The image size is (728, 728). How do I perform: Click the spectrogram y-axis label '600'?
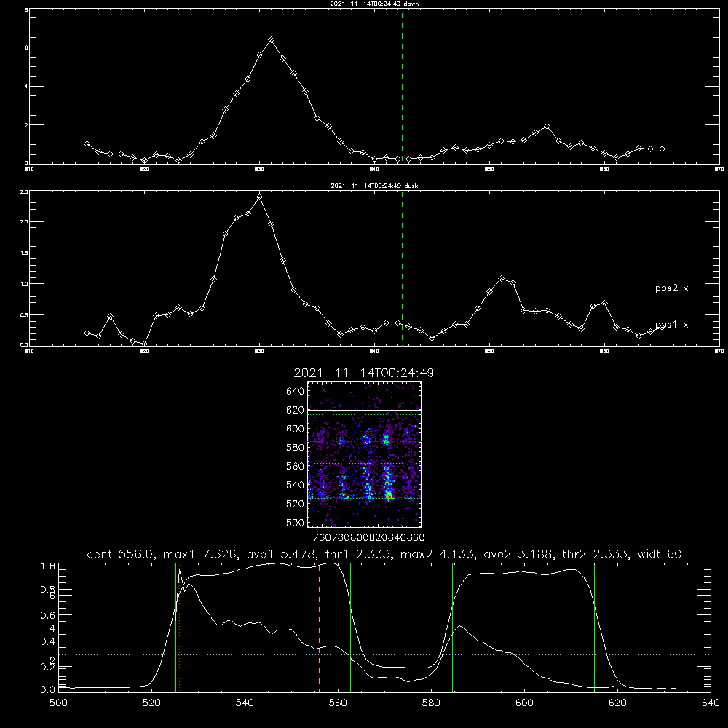(x=296, y=429)
